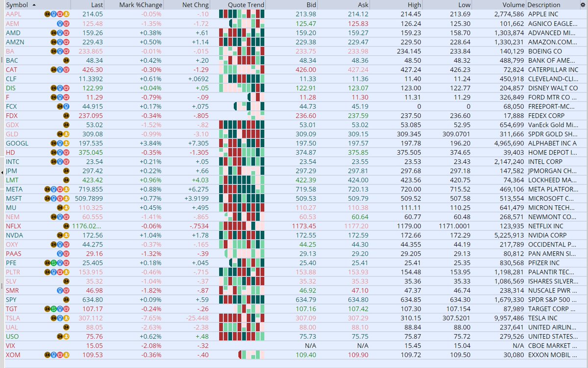Image resolution: width=588 pixels, height=368 pixels.
Task: Click GOOGL mark change value +3.84%
Action: pos(150,143)
